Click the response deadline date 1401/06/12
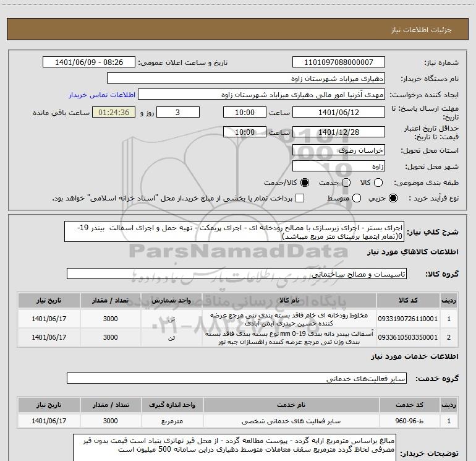The height and width of the screenshot is (461, 476). [x=339, y=112]
